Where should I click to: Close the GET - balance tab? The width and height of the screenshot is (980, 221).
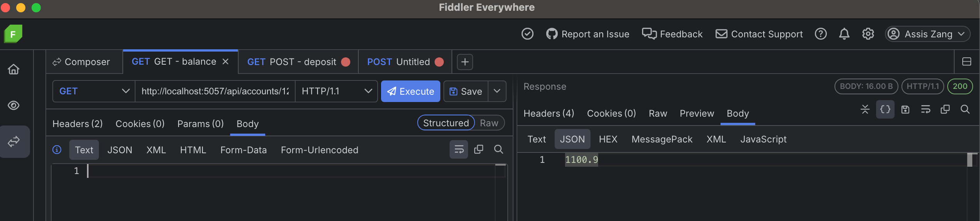pyautogui.click(x=226, y=62)
